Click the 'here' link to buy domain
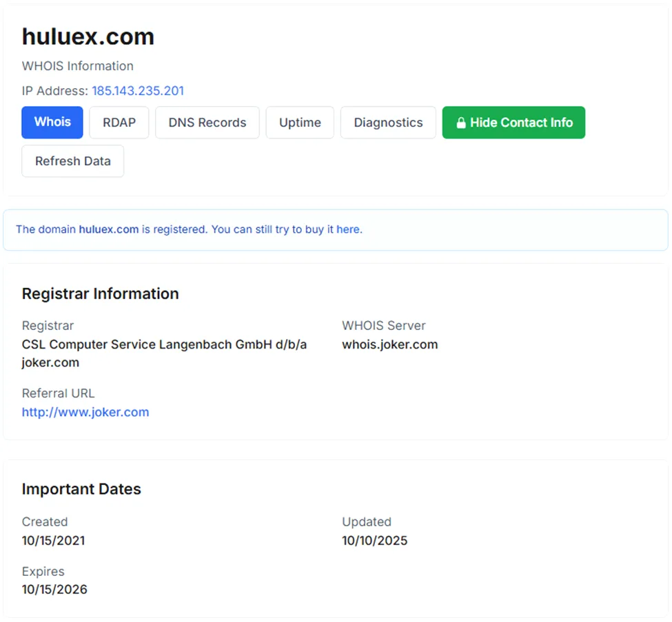This screenshot has height=622, width=672. pos(347,229)
